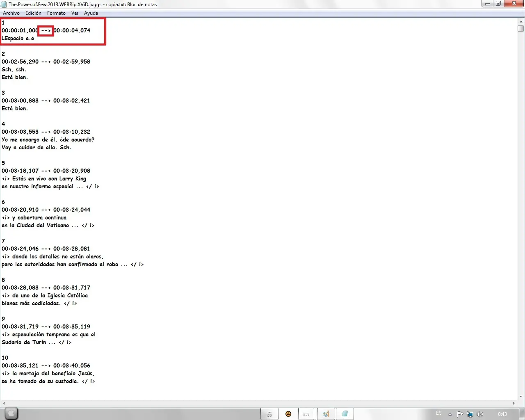Place cursor in line 'LEspacio e.e'
Image resolution: width=525 pixels, height=420 pixels.
pos(18,39)
